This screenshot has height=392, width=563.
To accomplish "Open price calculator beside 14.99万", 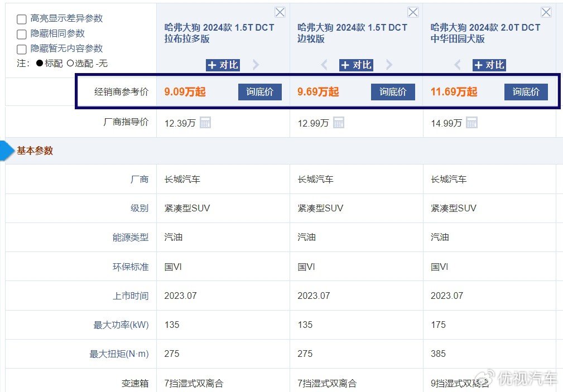I will [x=471, y=123].
